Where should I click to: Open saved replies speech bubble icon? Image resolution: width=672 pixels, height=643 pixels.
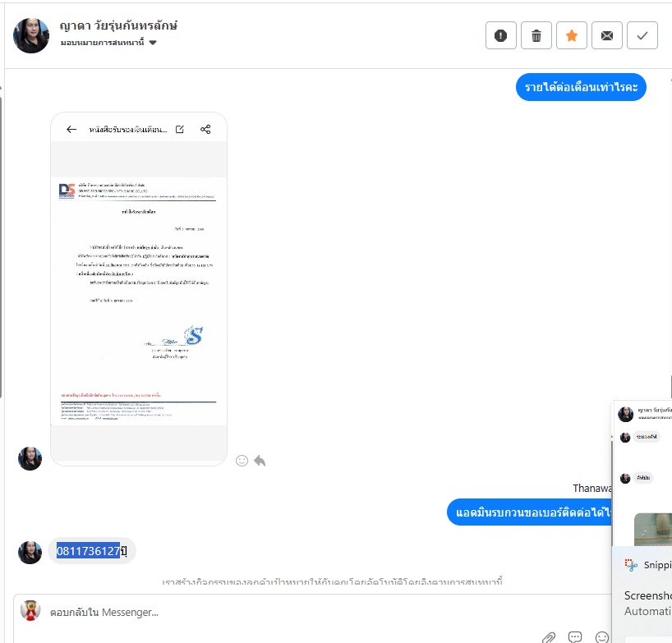575,637
